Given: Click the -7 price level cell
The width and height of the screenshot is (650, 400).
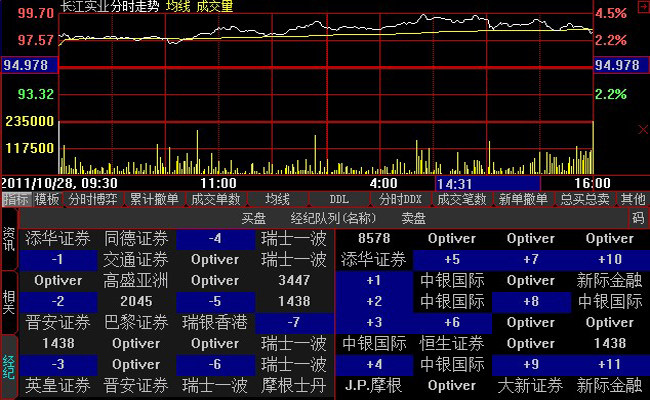Looking at the screenshot, I should pos(294,322).
